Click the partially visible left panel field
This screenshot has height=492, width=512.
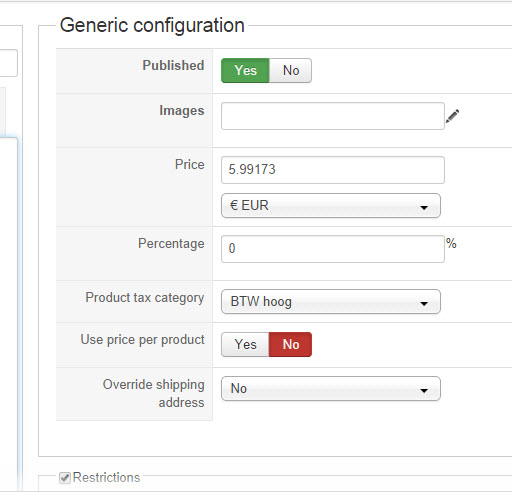(x=8, y=63)
